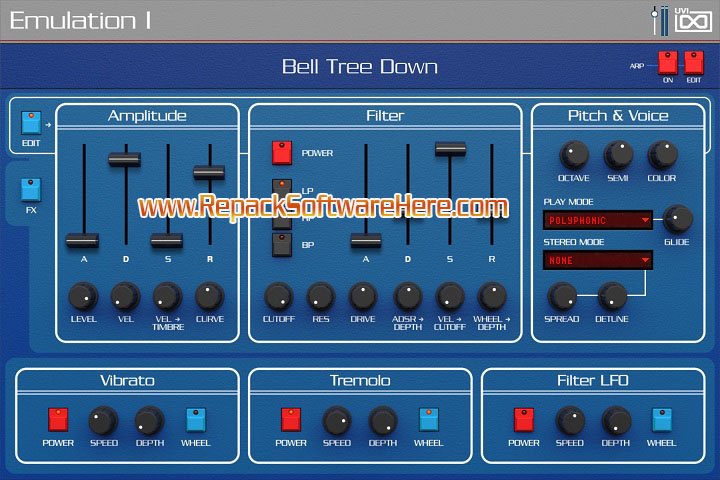
Task: Click the Filter Attack slider handle
Action: coord(366,240)
